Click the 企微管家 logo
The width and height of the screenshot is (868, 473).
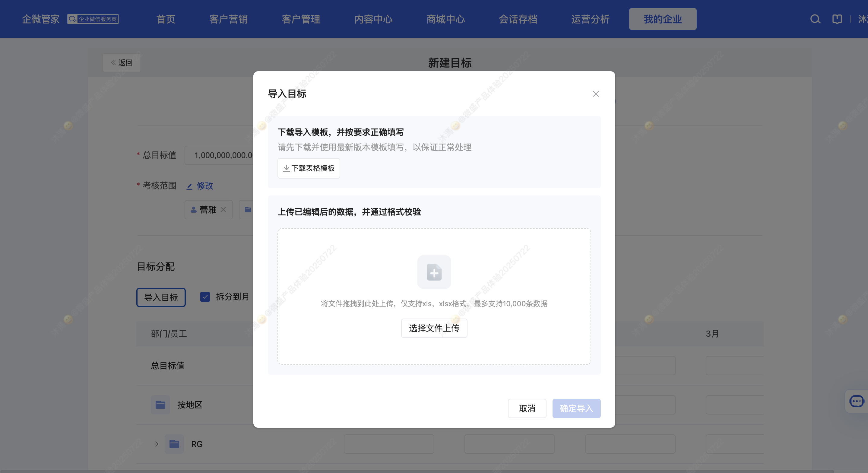coord(41,19)
